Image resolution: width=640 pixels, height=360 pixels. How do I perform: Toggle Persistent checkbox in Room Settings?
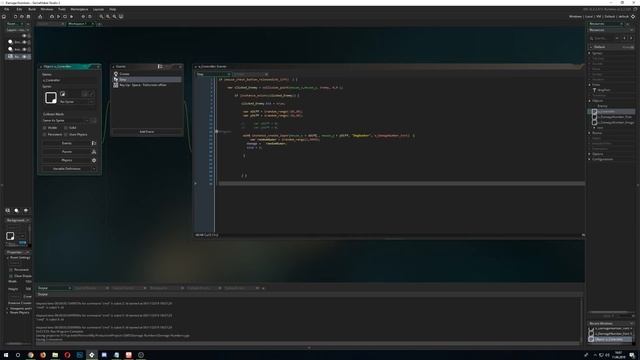click(11, 270)
